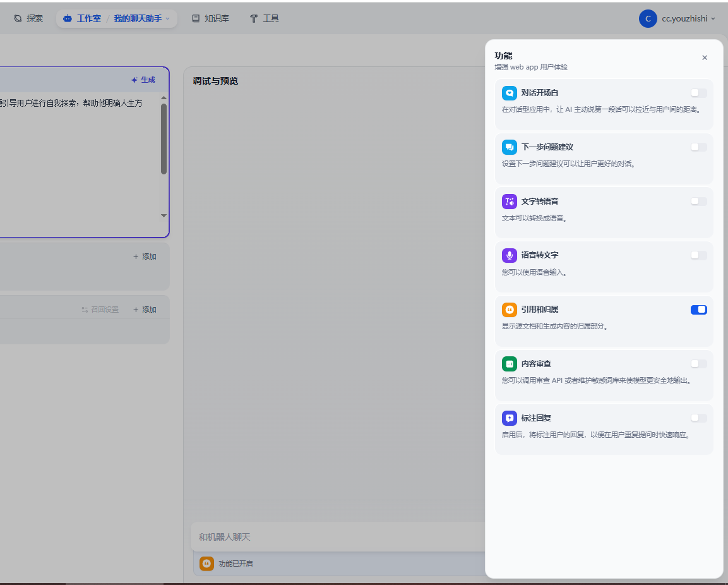Close the 功能 features panel
Viewport: 728px width, 585px height.
(705, 57)
